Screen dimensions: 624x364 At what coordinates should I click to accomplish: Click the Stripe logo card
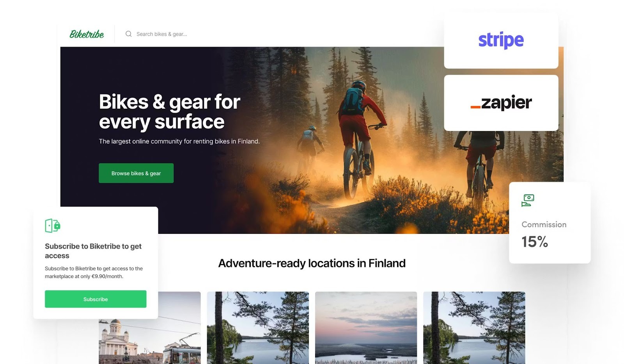(501, 41)
